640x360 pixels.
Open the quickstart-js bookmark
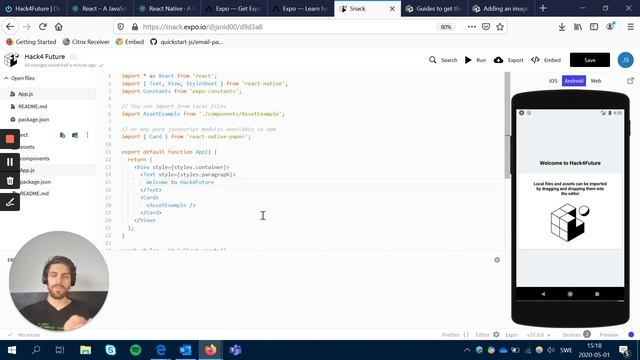tap(187, 42)
